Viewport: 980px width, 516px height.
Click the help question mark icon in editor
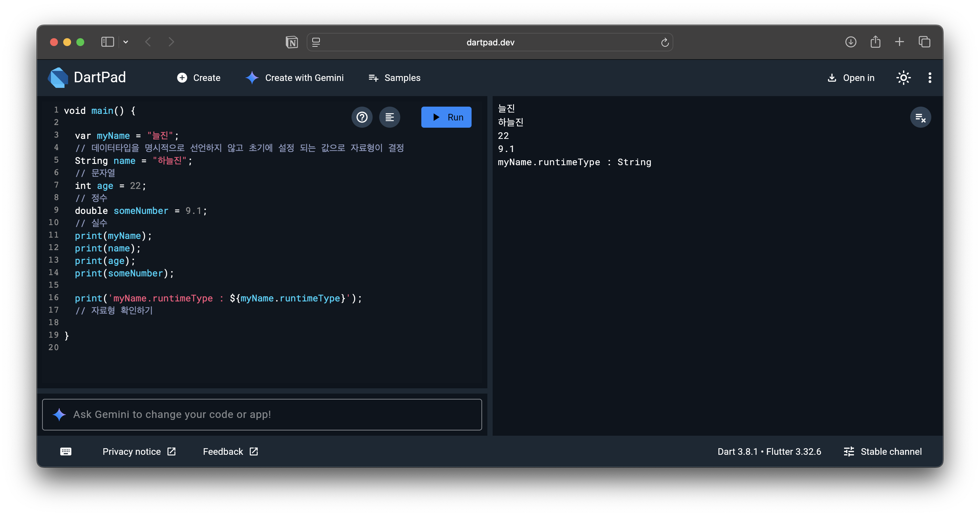tap(362, 117)
